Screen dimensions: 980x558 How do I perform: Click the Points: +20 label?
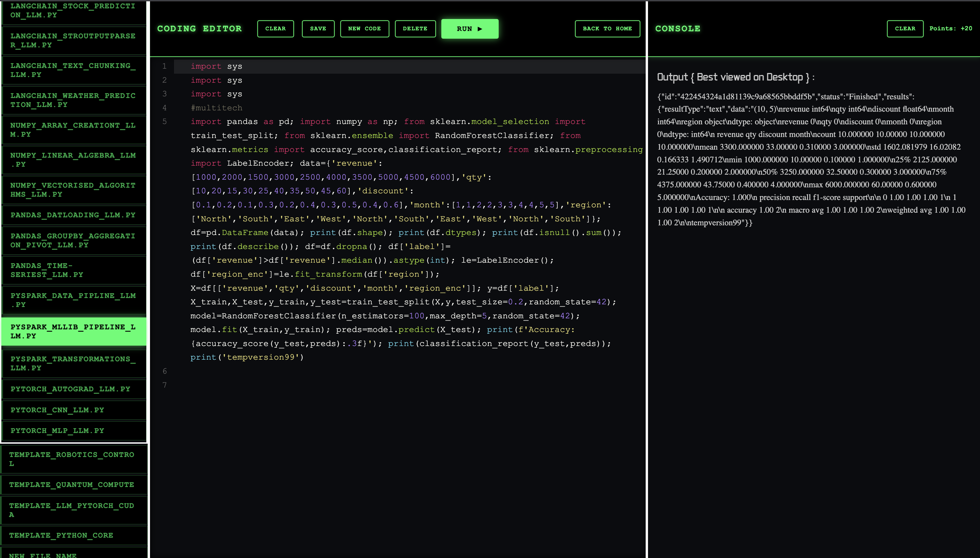click(951, 29)
